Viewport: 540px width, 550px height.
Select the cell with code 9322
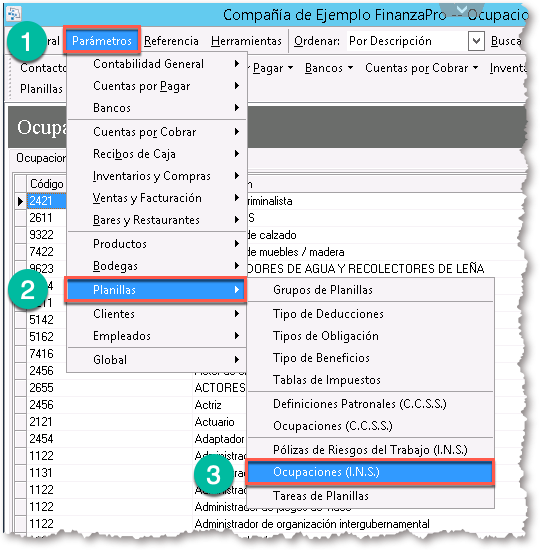(x=46, y=235)
